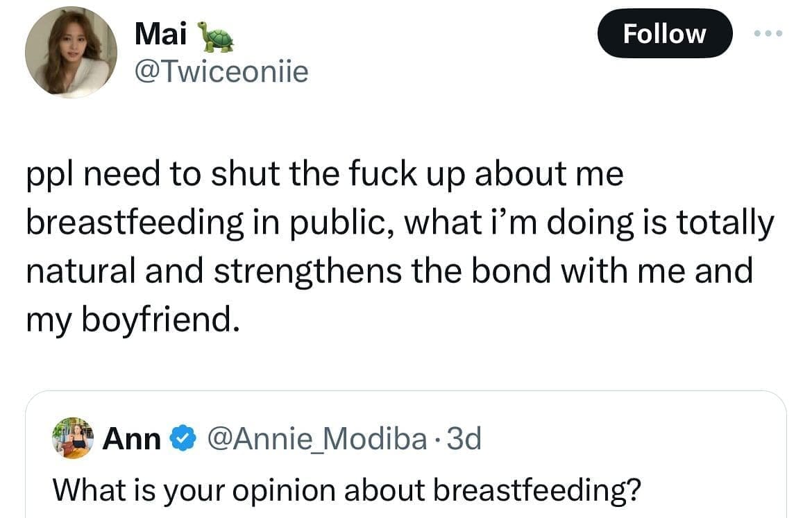
Task: Open Mai's profile picture
Action: (x=71, y=52)
